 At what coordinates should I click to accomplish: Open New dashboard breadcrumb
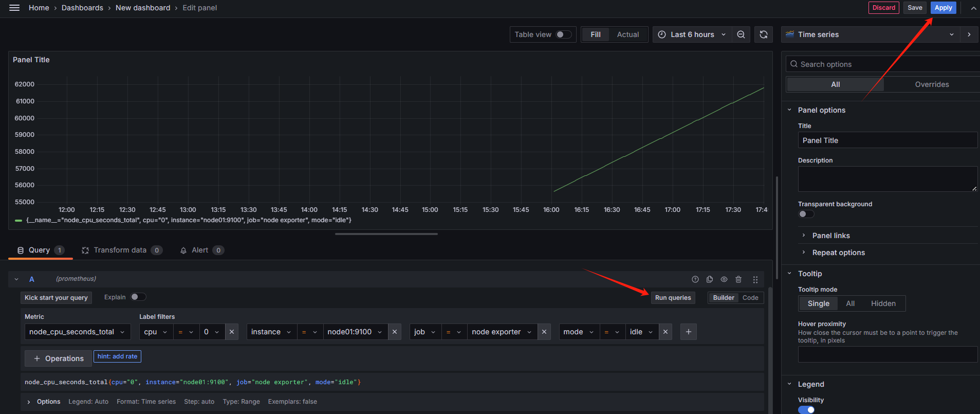pyautogui.click(x=143, y=8)
